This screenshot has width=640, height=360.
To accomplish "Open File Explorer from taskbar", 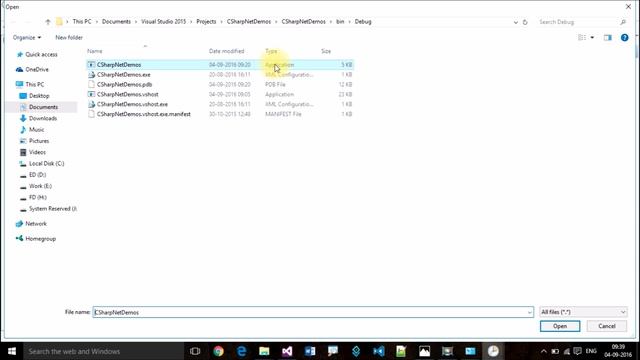I will 264,351.
